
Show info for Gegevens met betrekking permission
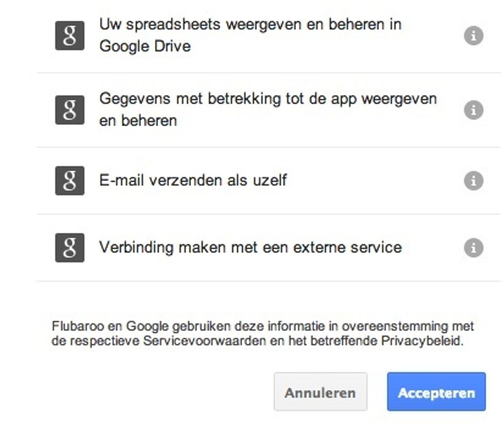(x=474, y=110)
